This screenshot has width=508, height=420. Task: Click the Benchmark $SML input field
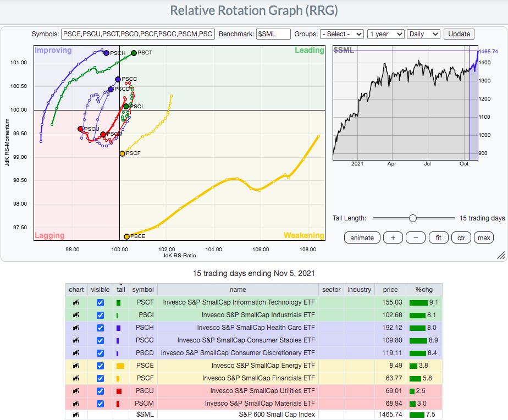click(273, 34)
